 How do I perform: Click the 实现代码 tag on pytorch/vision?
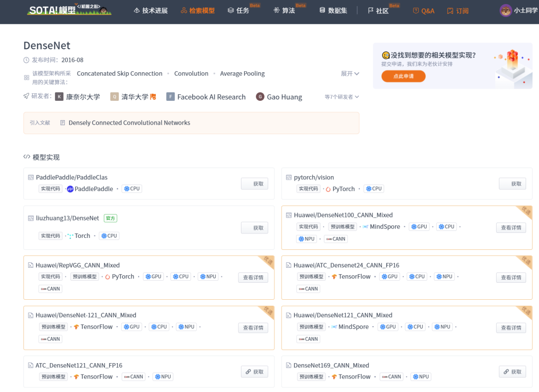[308, 189]
